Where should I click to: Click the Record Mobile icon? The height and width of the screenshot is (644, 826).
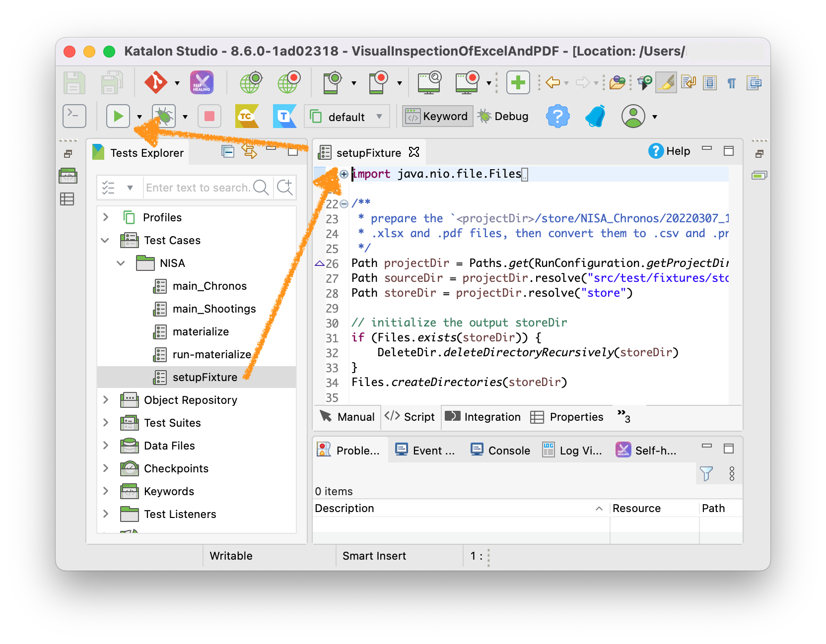(x=378, y=82)
